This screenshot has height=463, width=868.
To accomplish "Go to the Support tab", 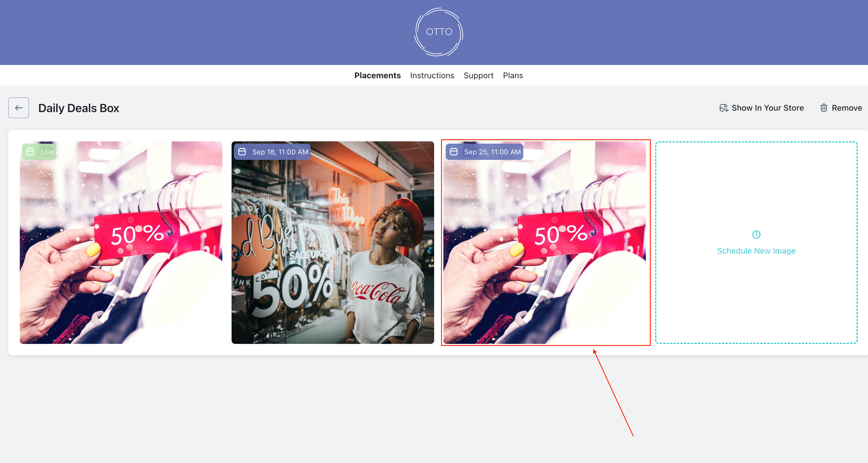I will pos(479,76).
